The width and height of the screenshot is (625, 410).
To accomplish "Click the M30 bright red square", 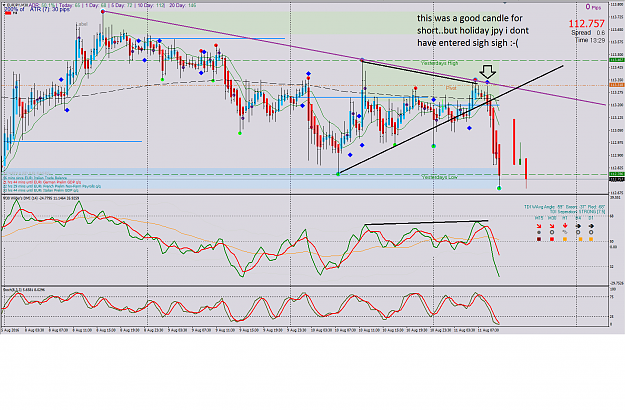I will point(552,239).
